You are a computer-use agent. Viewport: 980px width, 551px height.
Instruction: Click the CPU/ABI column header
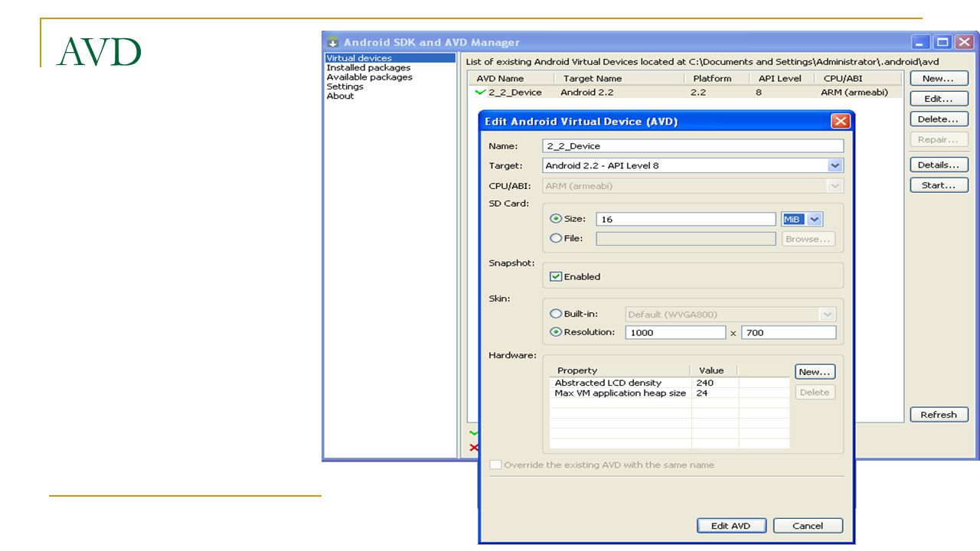(843, 78)
